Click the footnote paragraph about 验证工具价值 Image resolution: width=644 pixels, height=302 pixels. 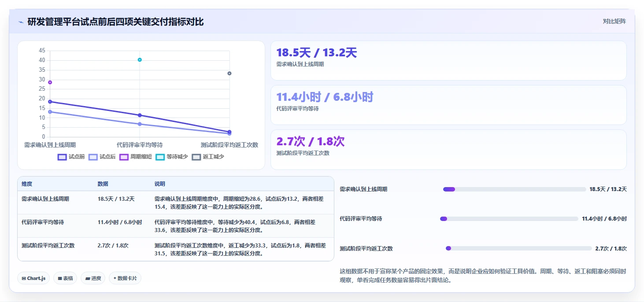click(483, 276)
